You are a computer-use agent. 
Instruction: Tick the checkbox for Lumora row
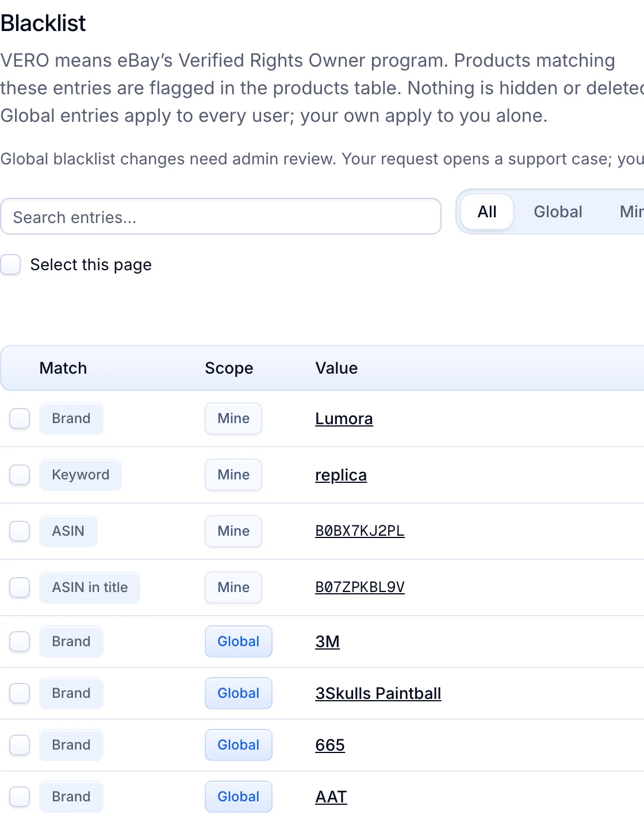click(x=20, y=418)
